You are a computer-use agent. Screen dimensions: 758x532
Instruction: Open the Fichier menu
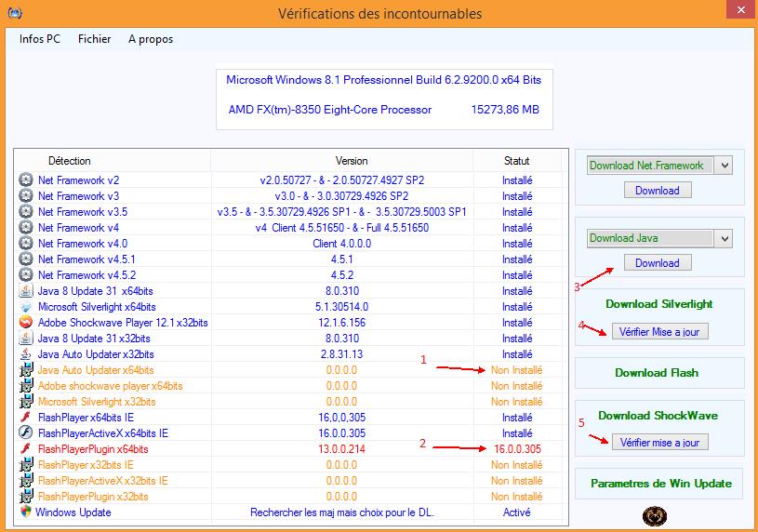[94, 39]
